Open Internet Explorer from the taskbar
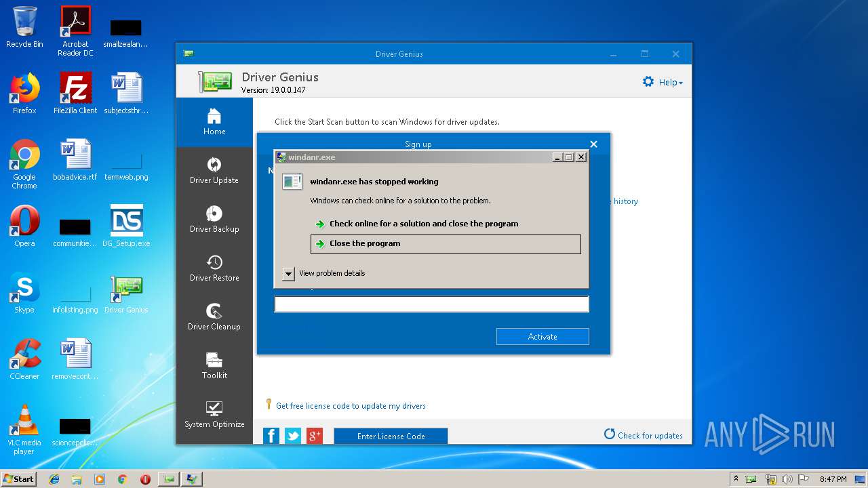868x488 pixels. [x=54, y=479]
